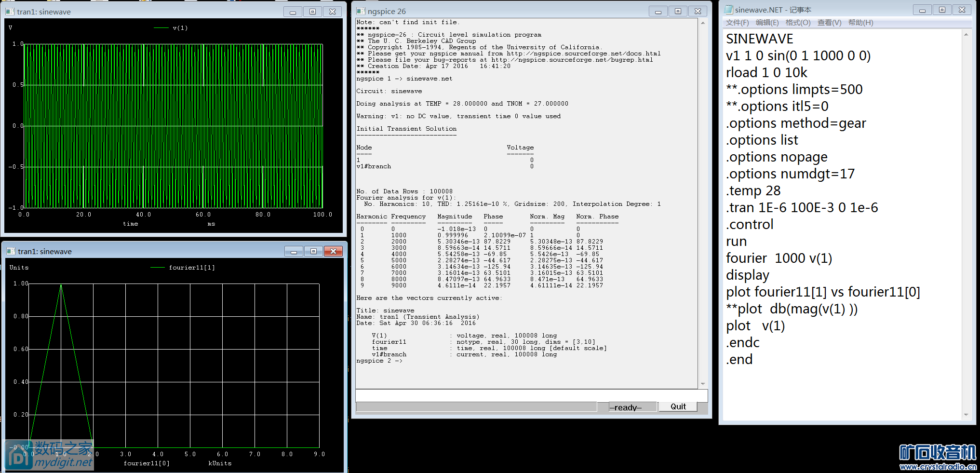The image size is (980, 473).
Task: Click the Notepad scroll-up arrow
Action: pos(966,34)
